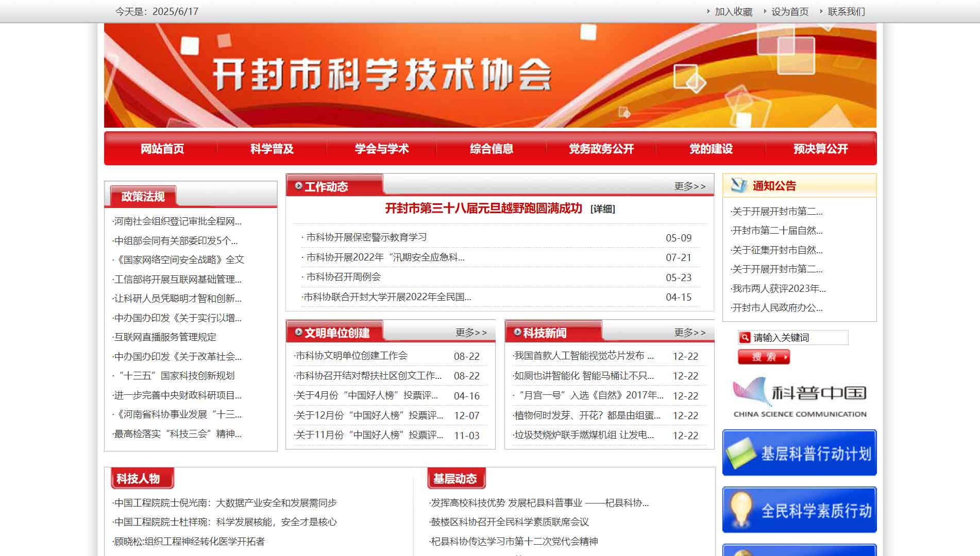Open 基层科普行动计划 banner
The image size is (980, 556).
coord(800,453)
